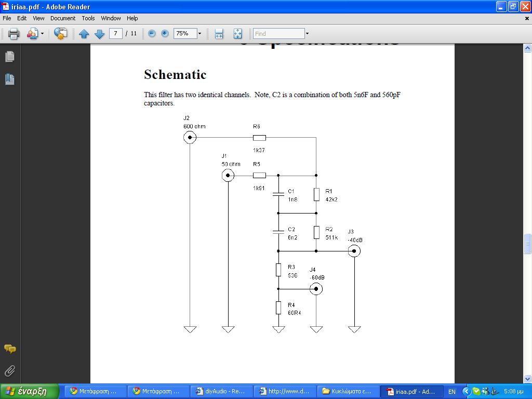Open the Find options dropdown arrow
The width and height of the screenshot is (532, 399).
pyautogui.click(x=307, y=34)
